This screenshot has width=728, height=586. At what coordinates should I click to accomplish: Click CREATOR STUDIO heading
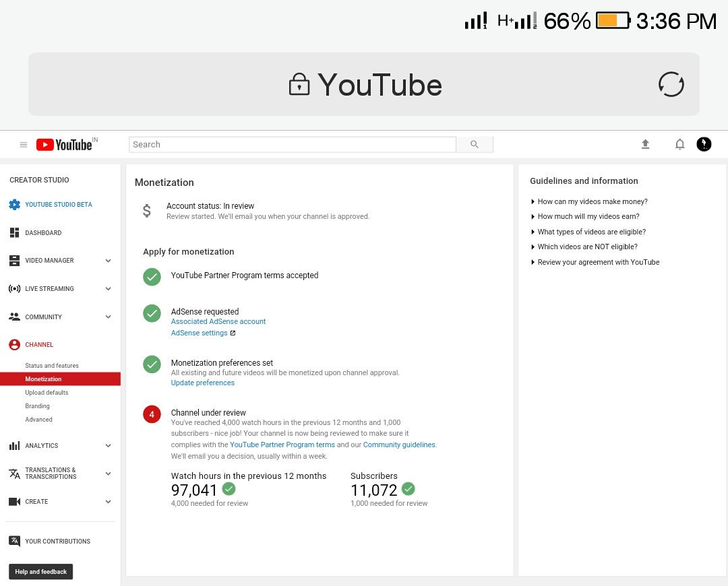pyautogui.click(x=40, y=180)
